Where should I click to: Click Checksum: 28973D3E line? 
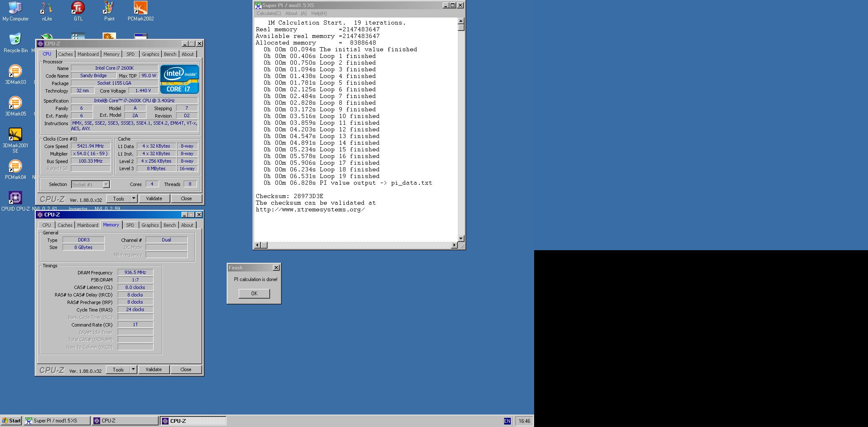pyautogui.click(x=290, y=196)
